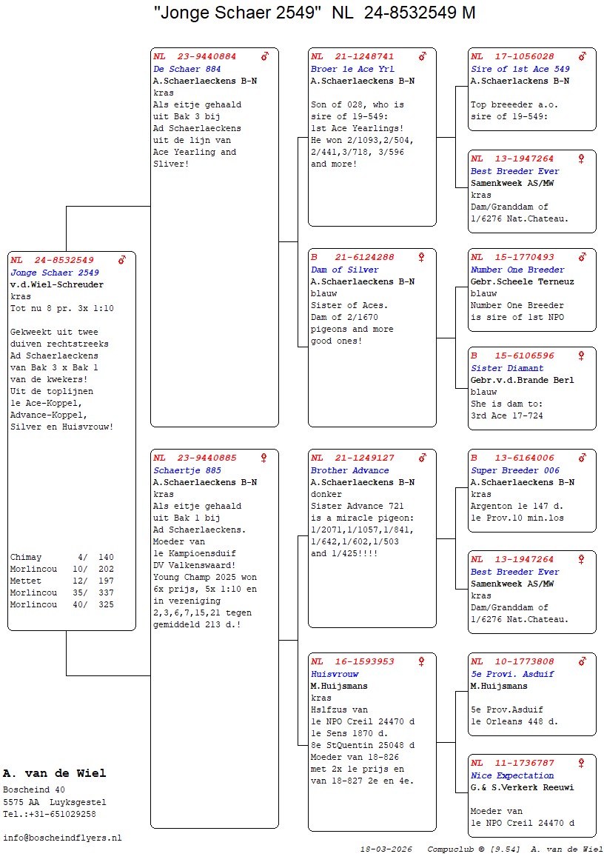Screen dimensions: 604x868
Task: Click the female symbol in Huisvrouw box
Action: pyautogui.click(x=422, y=661)
